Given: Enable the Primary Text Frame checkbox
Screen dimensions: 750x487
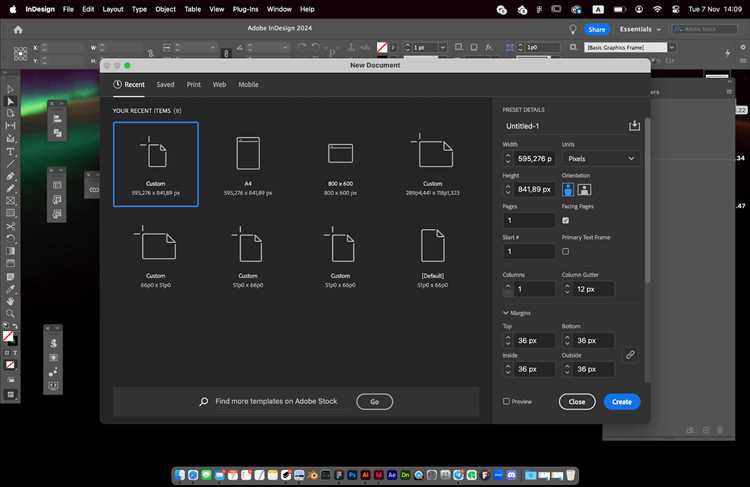Looking at the screenshot, I should (566, 251).
